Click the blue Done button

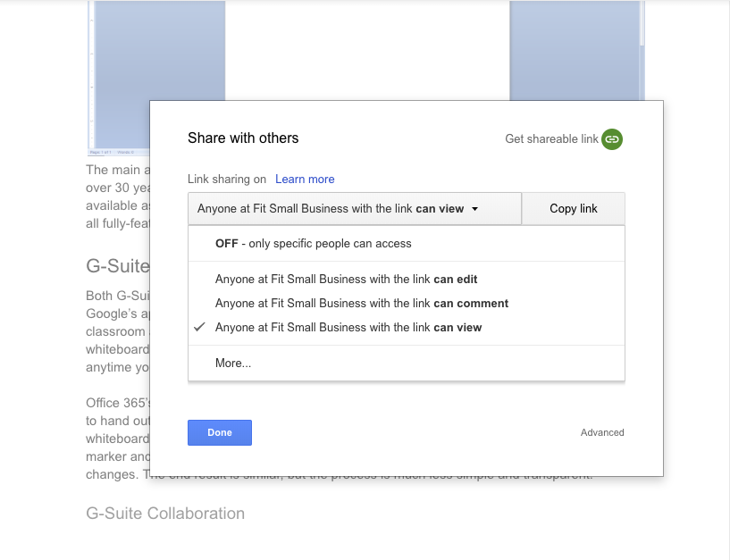click(220, 432)
